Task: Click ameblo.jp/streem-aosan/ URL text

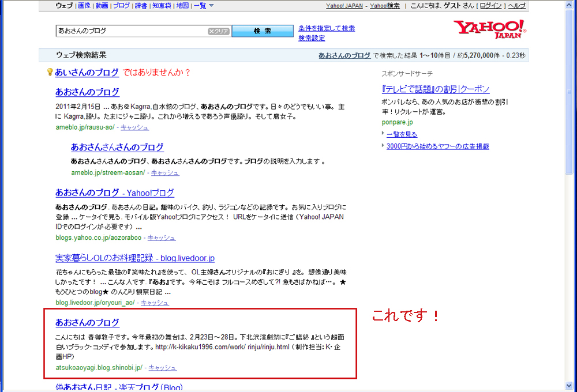Action: click(x=108, y=172)
